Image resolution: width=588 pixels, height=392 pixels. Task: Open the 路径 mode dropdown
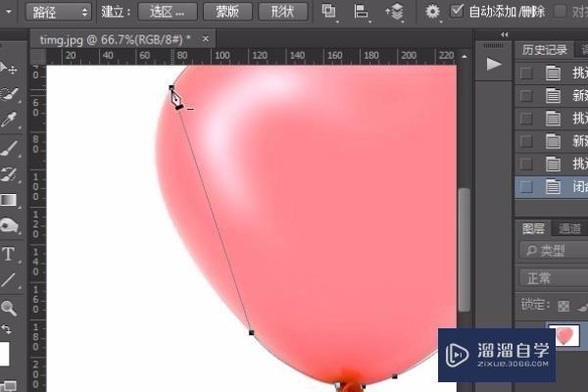[59, 12]
